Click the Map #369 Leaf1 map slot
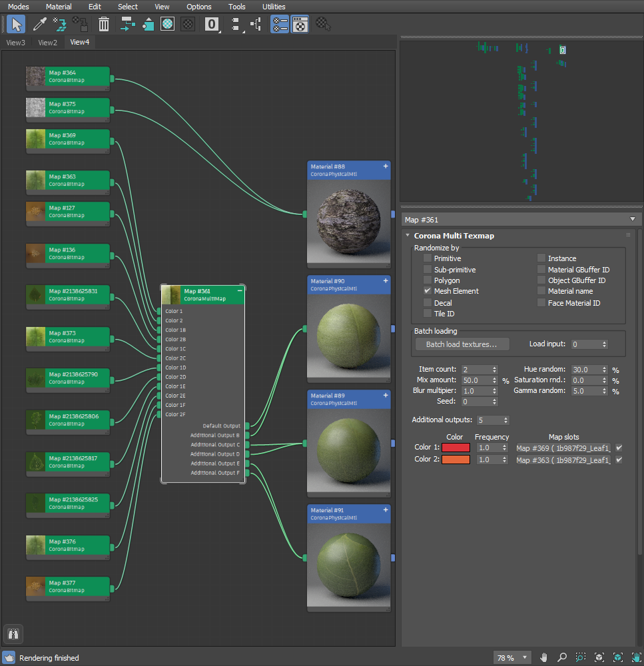This screenshot has height=666, width=644. (x=565, y=448)
